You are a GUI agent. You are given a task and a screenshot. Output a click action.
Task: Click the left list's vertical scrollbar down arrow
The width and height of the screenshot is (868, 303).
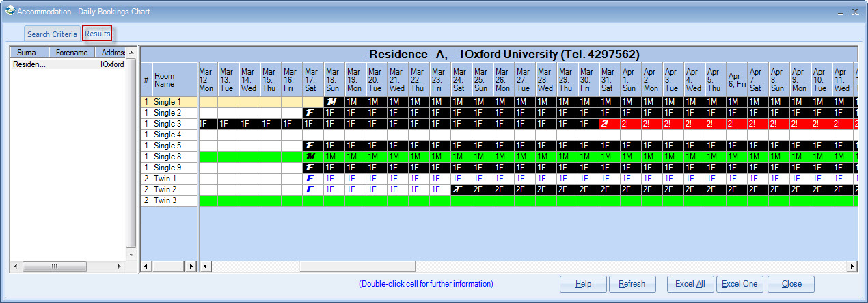(x=131, y=254)
